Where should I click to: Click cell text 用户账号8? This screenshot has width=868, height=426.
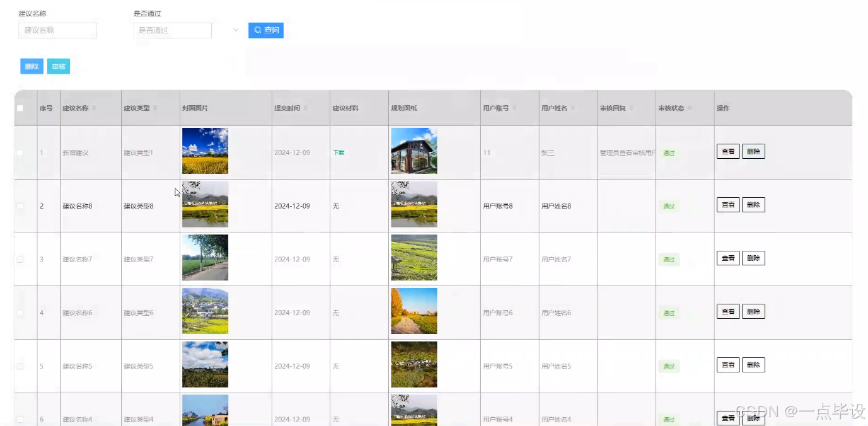click(497, 206)
